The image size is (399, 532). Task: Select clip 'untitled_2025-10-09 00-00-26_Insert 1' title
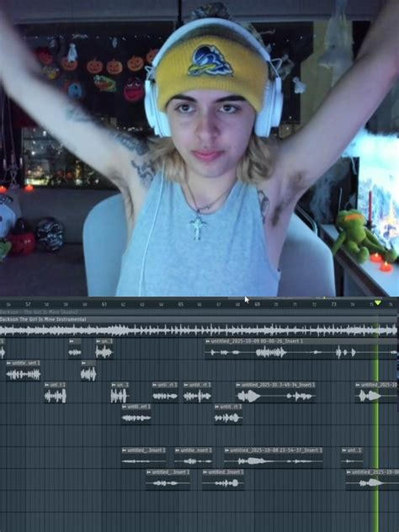(257, 341)
